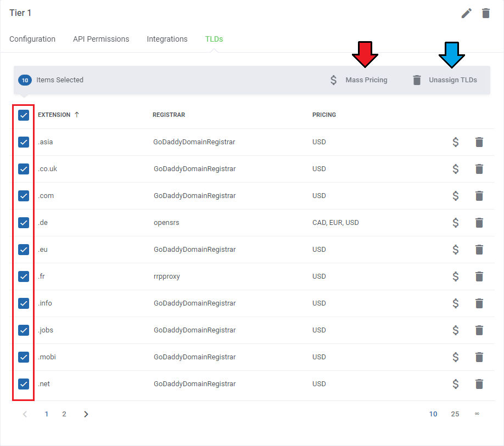
Task: Click the Mass Pricing button
Action: tap(359, 80)
